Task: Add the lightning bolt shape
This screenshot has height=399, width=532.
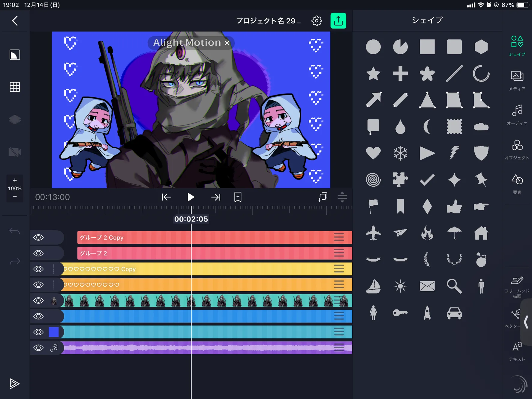Action: pos(454,153)
